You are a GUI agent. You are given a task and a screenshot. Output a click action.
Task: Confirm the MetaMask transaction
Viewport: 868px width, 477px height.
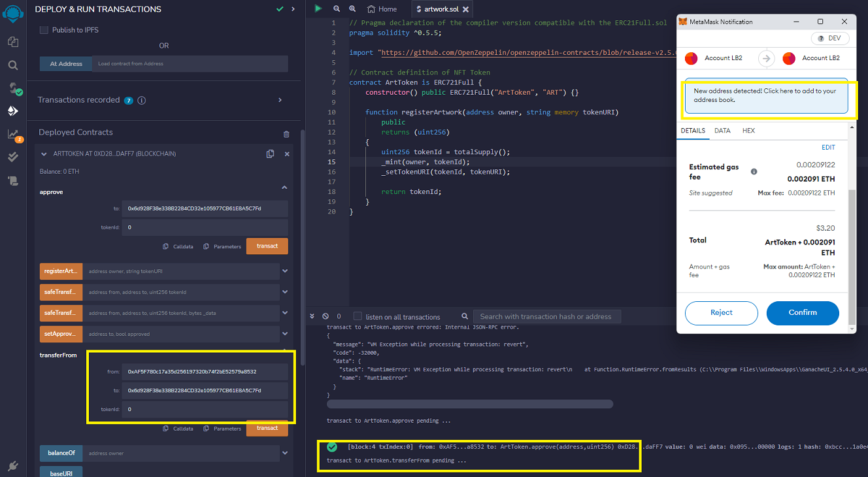[803, 313]
